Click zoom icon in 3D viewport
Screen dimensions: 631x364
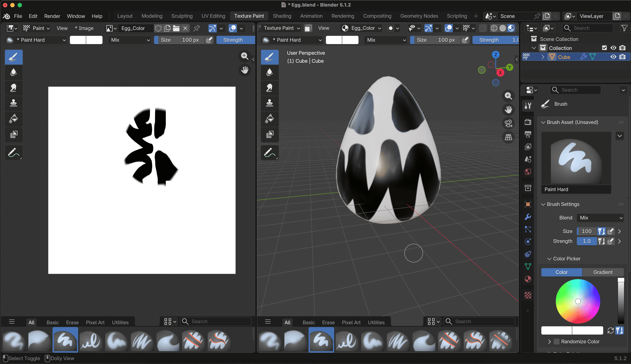(x=508, y=96)
